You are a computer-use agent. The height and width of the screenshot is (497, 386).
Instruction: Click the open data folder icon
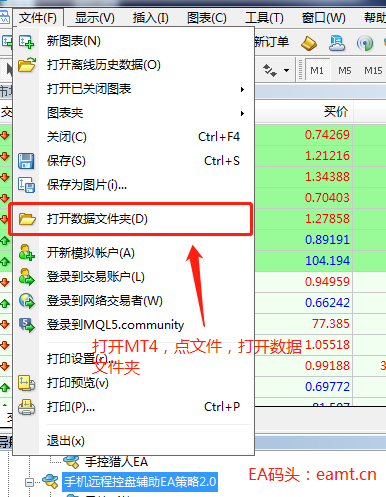pyautogui.click(x=27, y=219)
